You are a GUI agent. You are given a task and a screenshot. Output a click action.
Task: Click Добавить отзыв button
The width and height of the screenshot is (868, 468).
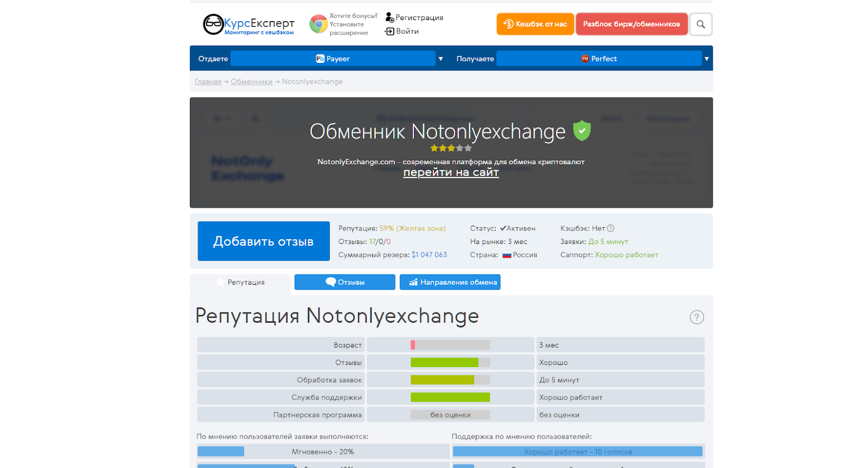point(264,241)
